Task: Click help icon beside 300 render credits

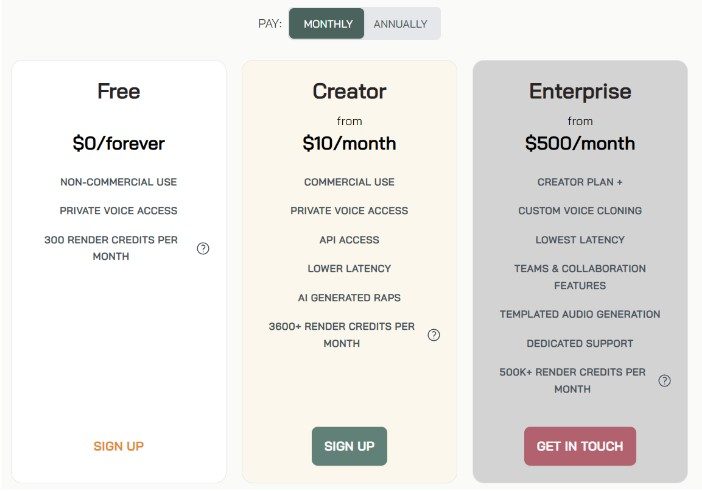Action: [203, 248]
